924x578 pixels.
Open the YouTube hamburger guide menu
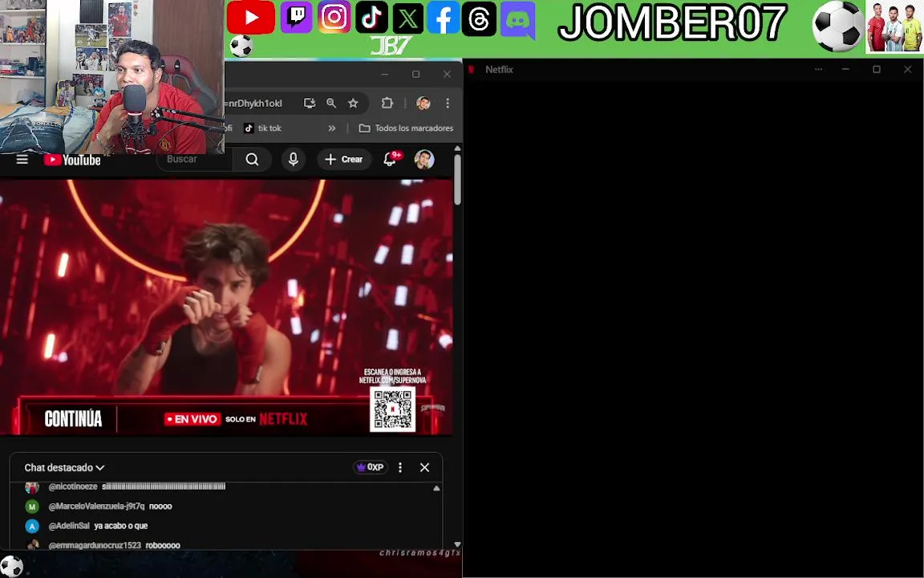click(22, 159)
